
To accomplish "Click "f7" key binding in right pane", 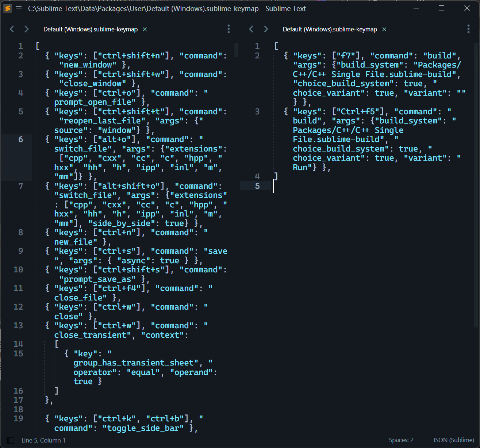I will tap(346, 56).
